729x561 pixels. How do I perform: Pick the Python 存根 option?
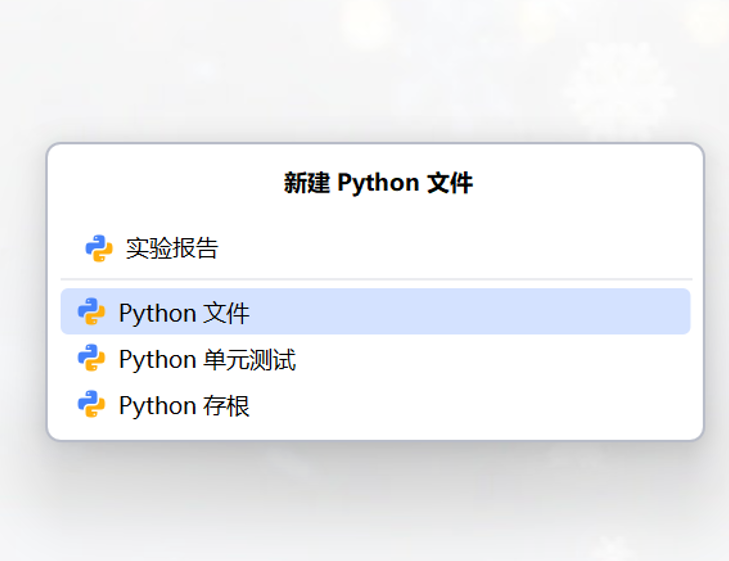coord(184,405)
